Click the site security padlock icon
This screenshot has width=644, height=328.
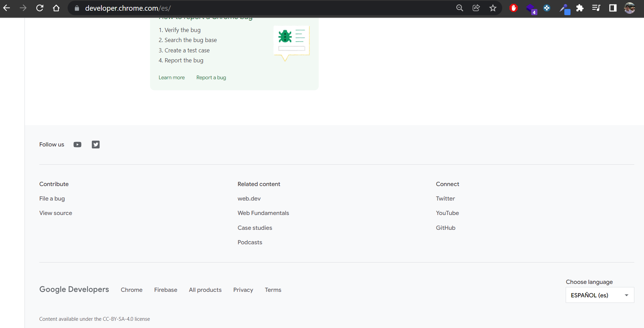point(77,8)
